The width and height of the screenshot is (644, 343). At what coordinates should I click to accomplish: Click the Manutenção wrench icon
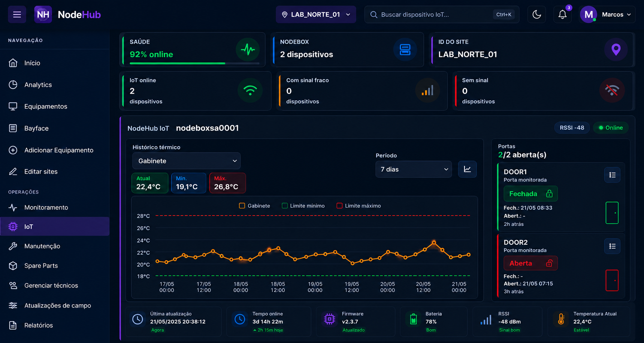13,246
